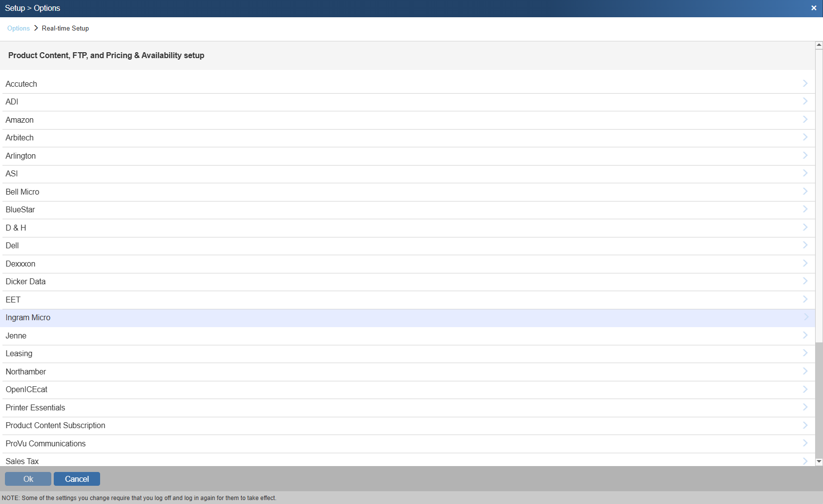Select the Product Content Subscription name
Screen dimensions: 823x504
tap(55, 425)
